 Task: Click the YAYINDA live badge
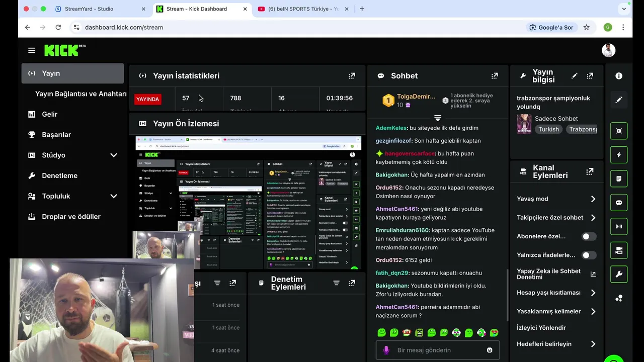pyautogui.click(x=147, y=99)
